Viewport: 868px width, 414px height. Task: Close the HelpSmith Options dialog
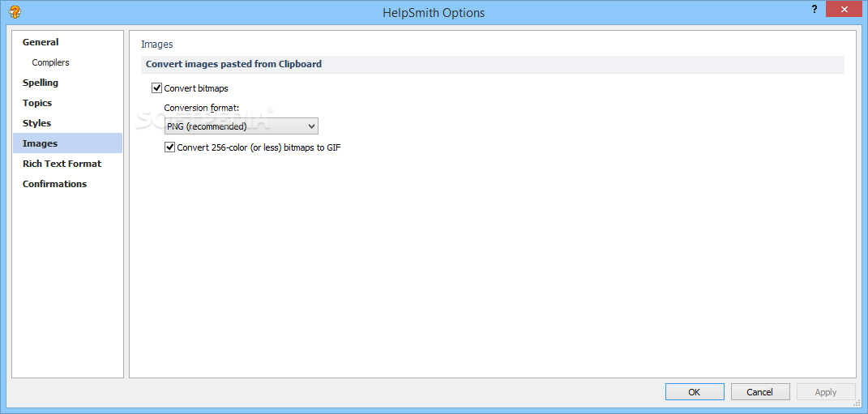click(x=844, y=10)
